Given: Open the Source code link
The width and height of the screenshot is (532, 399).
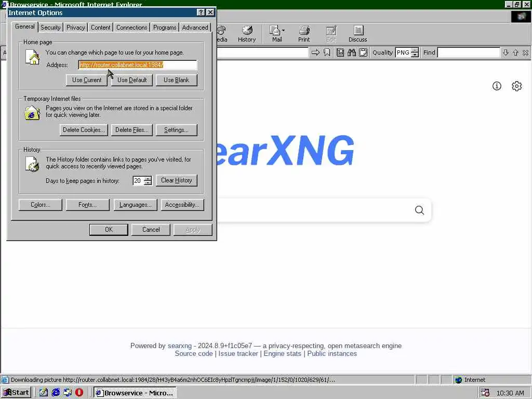Looking at the screenshot, I should 194,353.
